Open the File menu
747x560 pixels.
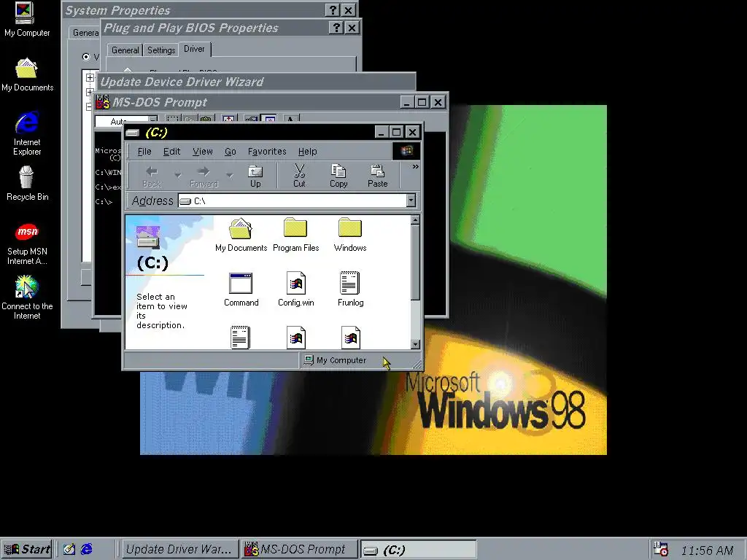click(x=144, y=152)
